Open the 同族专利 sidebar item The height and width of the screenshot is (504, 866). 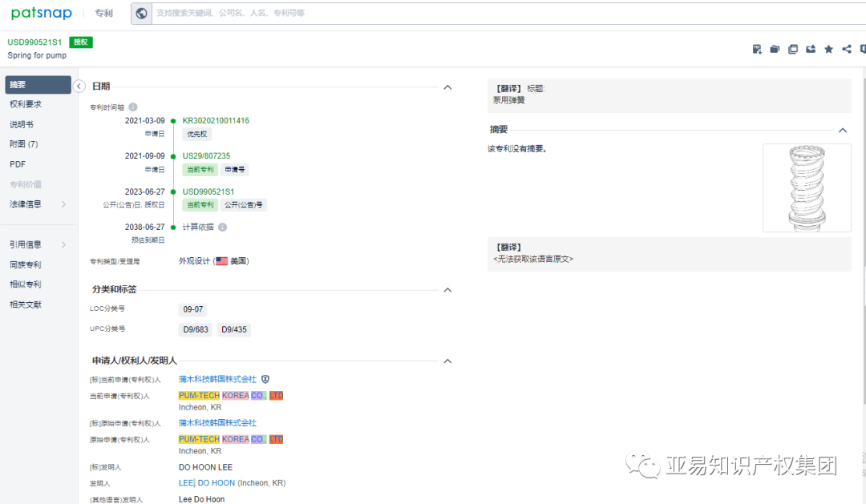26,265
